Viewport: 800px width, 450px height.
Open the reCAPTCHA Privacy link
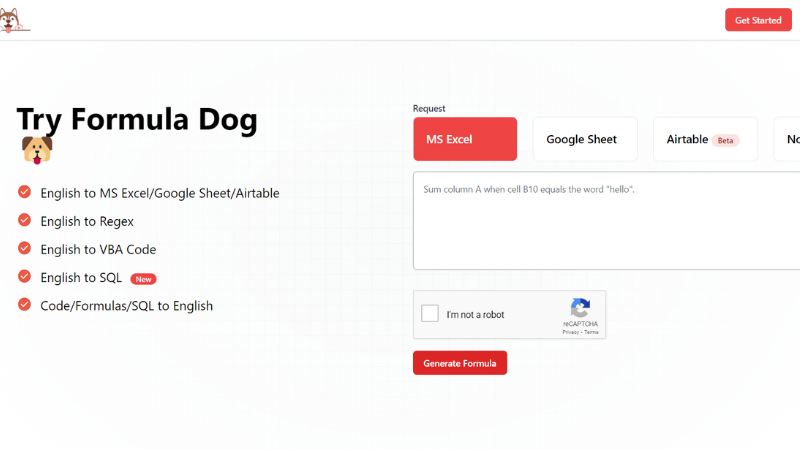click(570, 332)
